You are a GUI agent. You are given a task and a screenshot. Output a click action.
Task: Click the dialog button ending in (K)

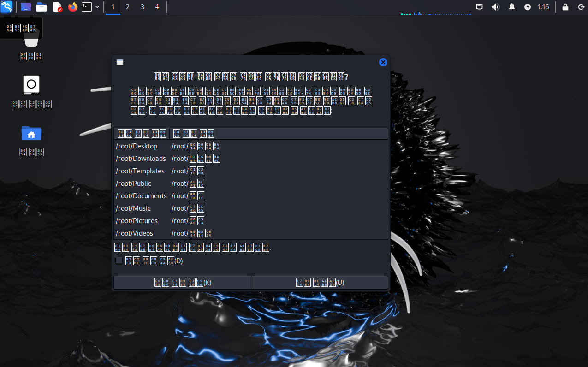tap(182, 282)
